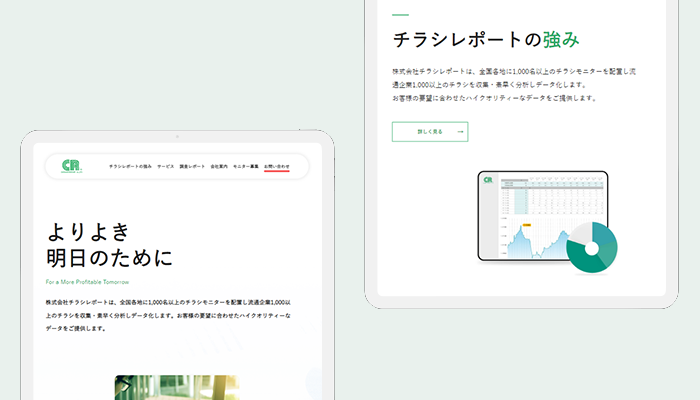Click the green photo thumbnail at bottom

pyautogui.click(x=177, y=388)
